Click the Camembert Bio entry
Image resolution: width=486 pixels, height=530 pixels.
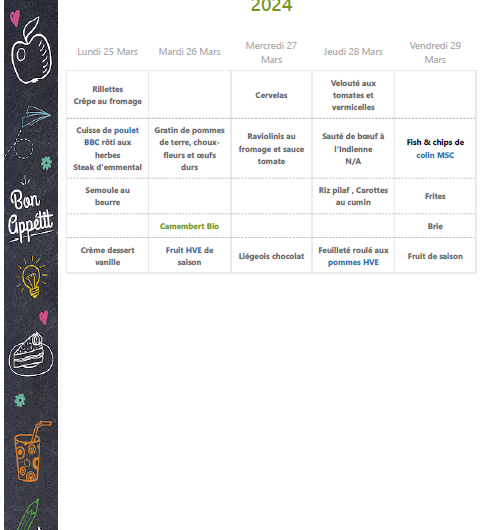[x=189, y=226]
